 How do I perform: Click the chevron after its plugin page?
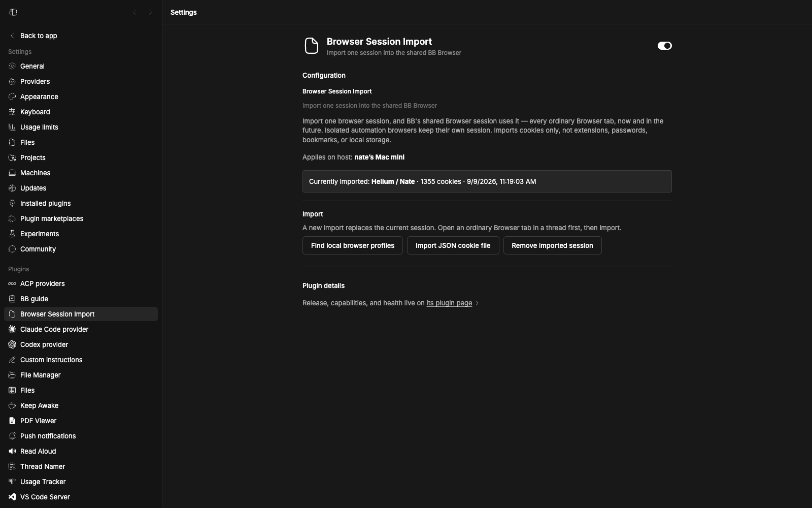pos(477,303)
